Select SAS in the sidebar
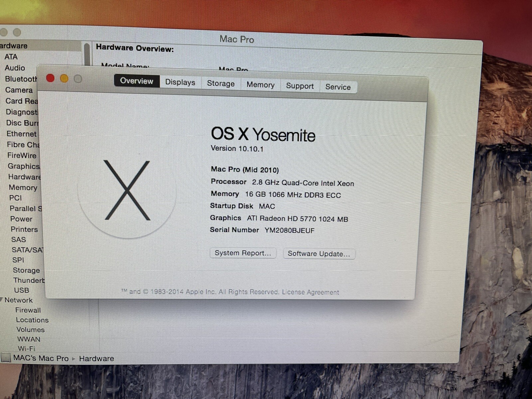Image resolution: width=532 pixels, height=399 pixels. pos(19,239)
